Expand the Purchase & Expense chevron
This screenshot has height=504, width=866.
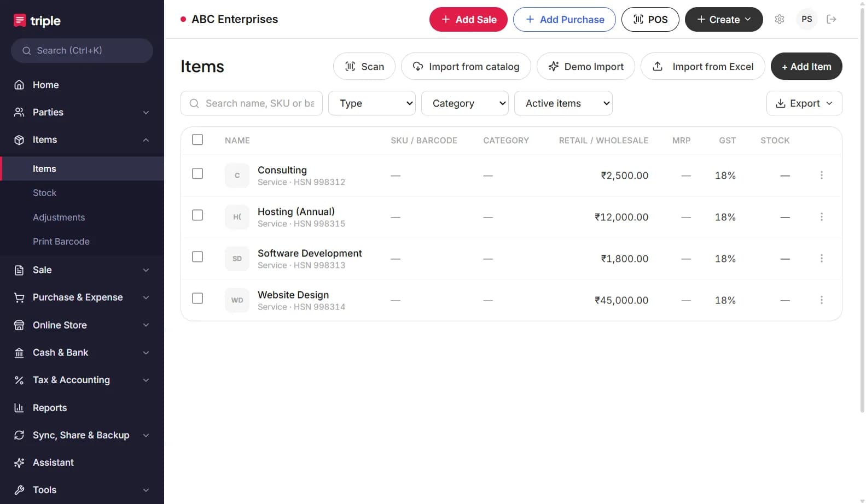point(146,297)
